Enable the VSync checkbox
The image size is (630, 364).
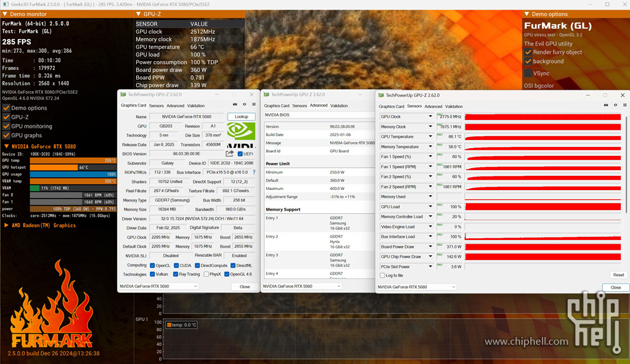coord(528,73)
